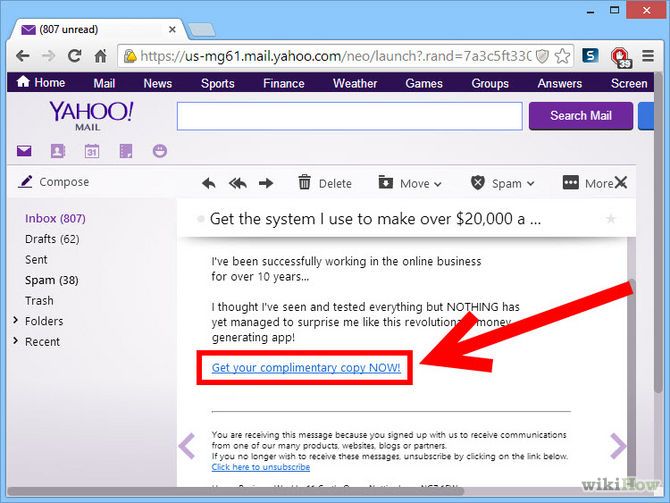Open Screen in the Yahoo navigation bar
This screenshot has width=670, height=503.
[x=629, y=83]
